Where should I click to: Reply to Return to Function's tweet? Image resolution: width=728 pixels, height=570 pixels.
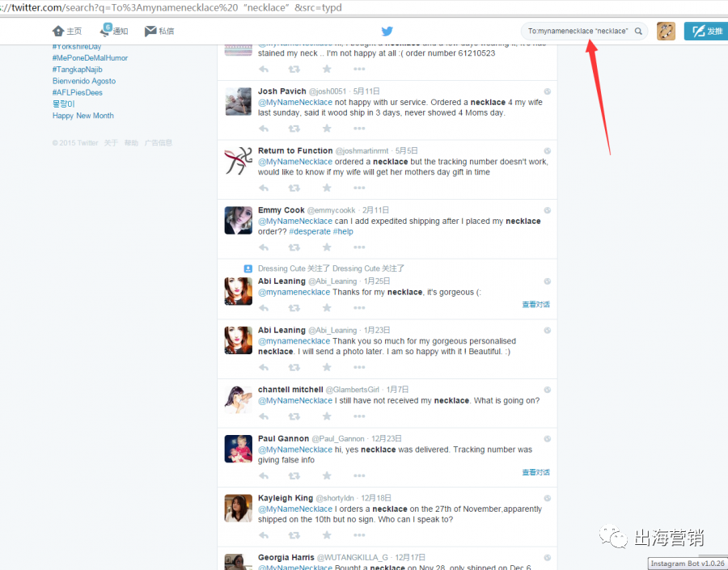pyautogui.click(x=264, y=188)
